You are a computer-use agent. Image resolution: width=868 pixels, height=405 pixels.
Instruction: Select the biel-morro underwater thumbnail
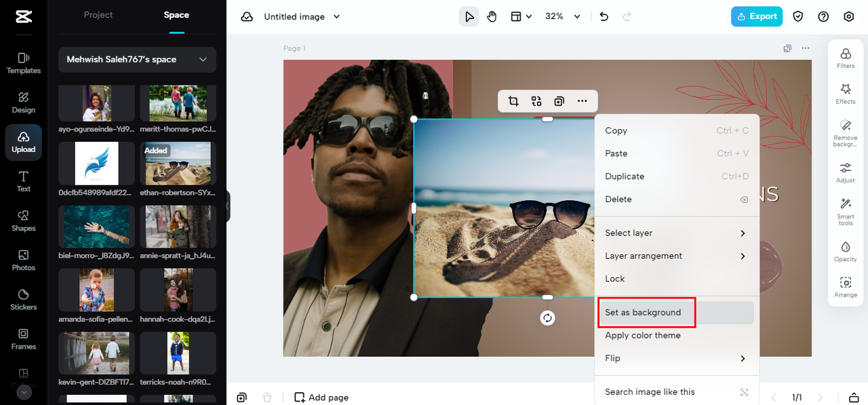(x=96, y=227)
